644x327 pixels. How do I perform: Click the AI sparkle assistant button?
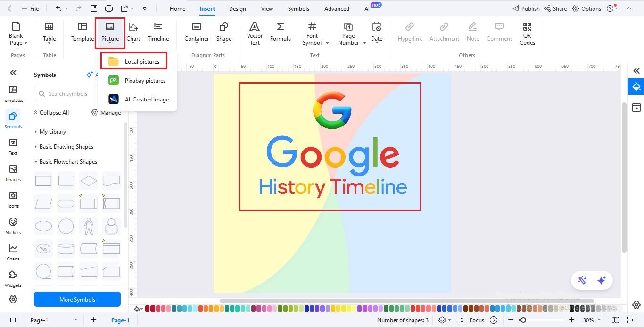601,280
